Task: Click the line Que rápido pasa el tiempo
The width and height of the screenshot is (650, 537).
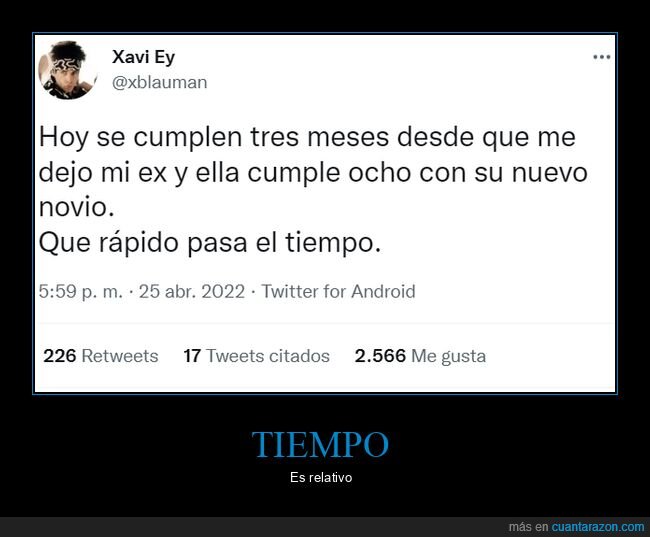Action: [210, 243]
